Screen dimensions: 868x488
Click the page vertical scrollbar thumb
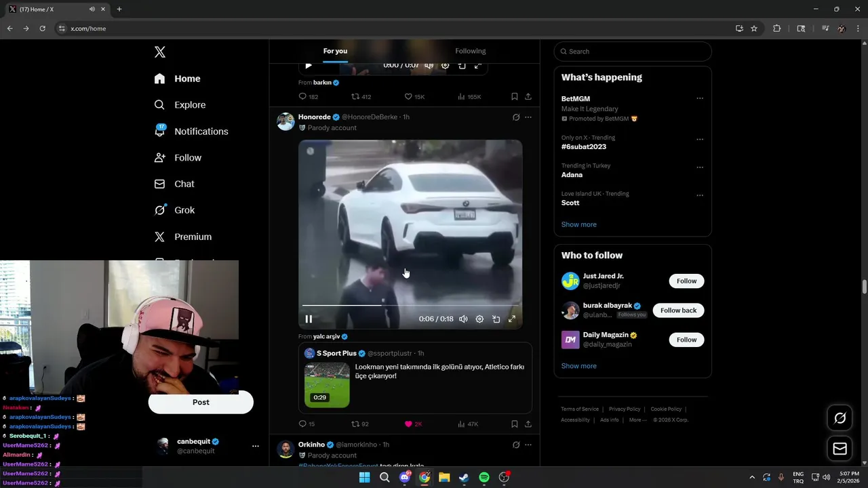click(864, 286)
